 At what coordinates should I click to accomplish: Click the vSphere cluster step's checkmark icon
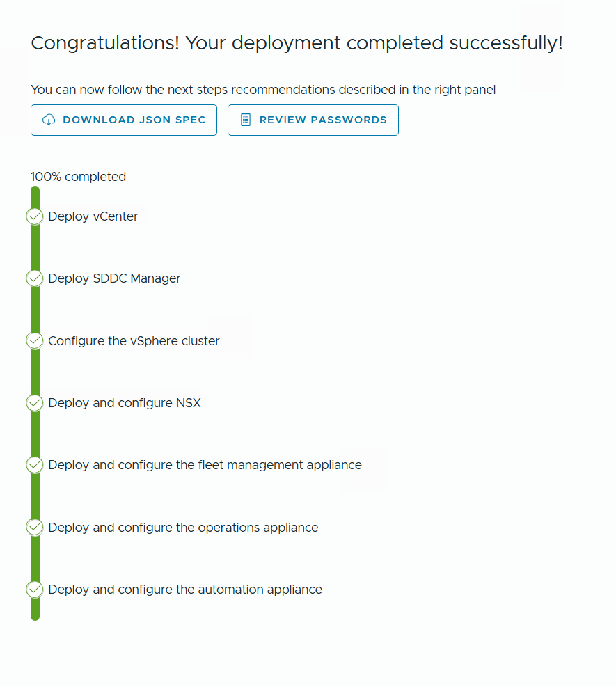coord(35,341)
